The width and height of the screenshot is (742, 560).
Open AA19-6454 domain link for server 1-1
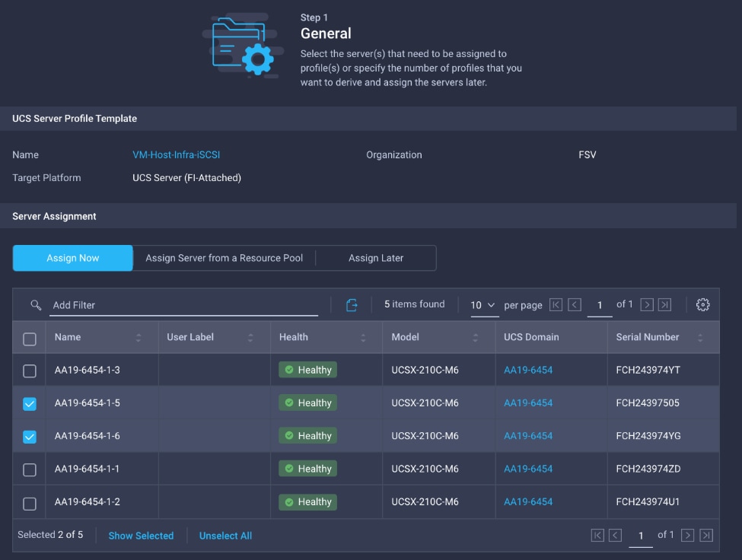tap(528, 469)
